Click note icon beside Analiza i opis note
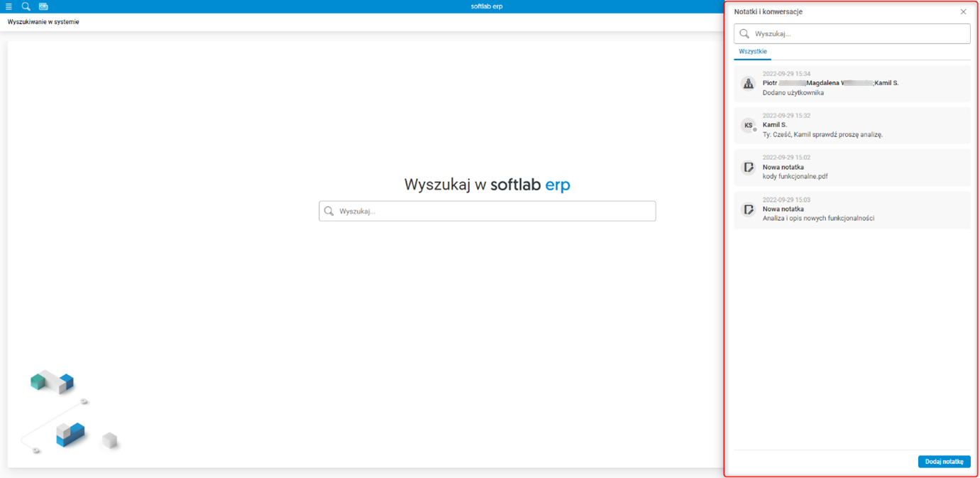Image resolution: width=980 pixels, height=478 pixels. pyautogui.click(x=748, y=210)
